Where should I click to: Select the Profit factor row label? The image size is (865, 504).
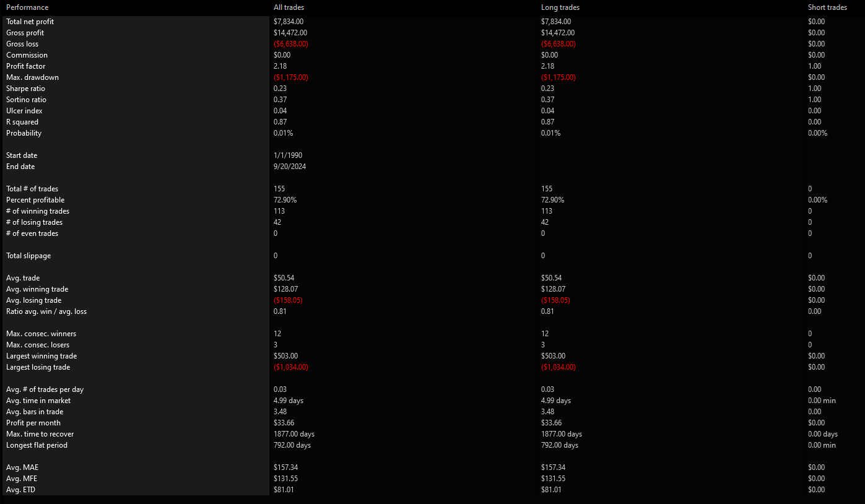[25, 66]
